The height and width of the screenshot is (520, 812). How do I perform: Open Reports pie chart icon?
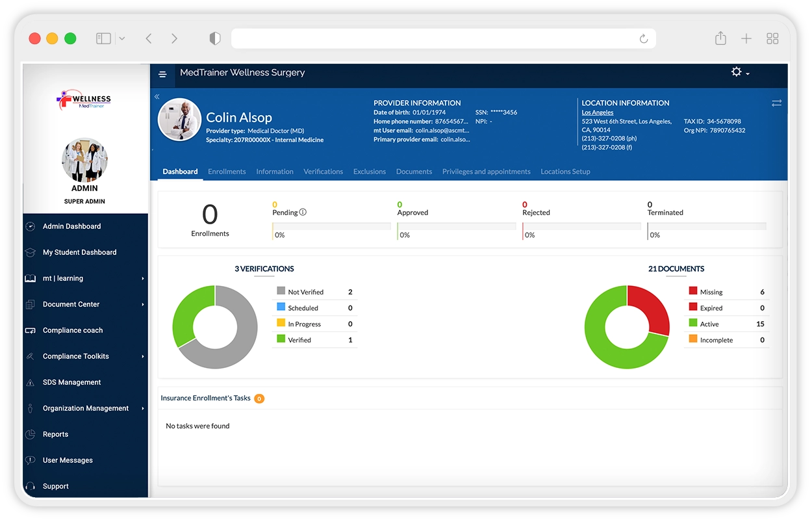pyautogui.click(x=30, y=434)
